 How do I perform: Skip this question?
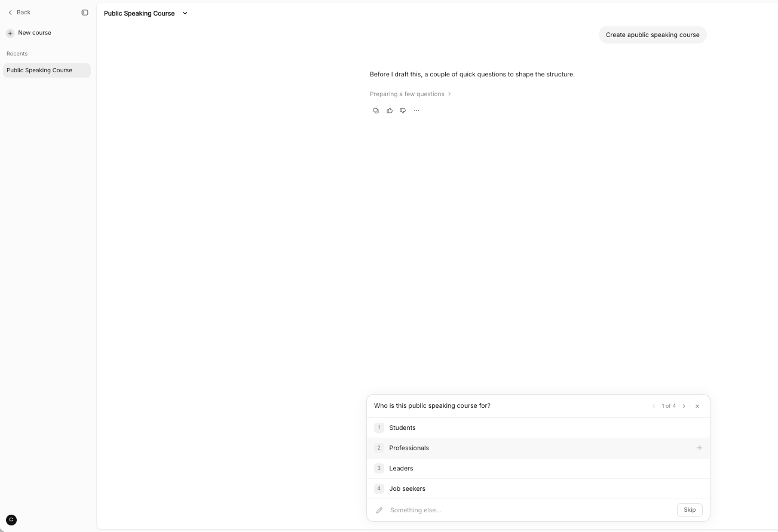[x=690, y=510]
